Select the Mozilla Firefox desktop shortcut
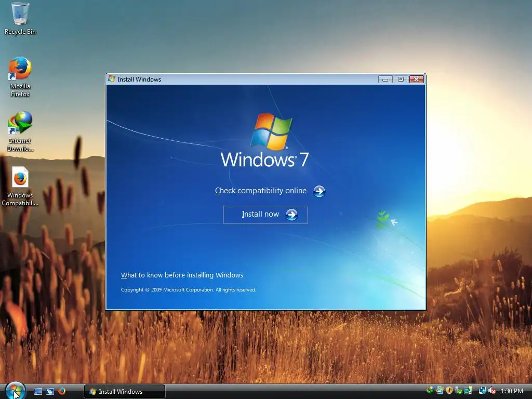 point(20,77)
